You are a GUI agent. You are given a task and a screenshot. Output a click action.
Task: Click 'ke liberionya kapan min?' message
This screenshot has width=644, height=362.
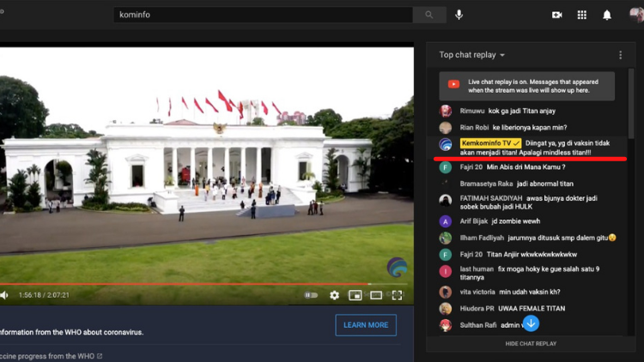(x=530, y=128)
